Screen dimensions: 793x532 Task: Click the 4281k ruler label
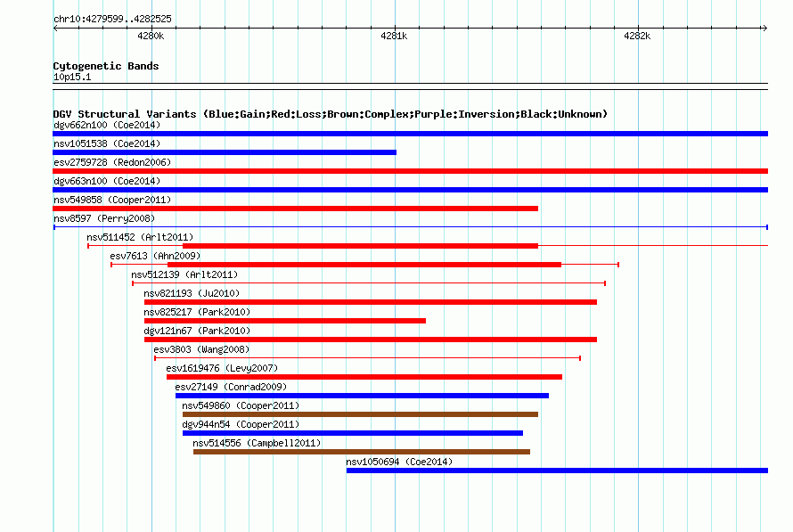394,36
